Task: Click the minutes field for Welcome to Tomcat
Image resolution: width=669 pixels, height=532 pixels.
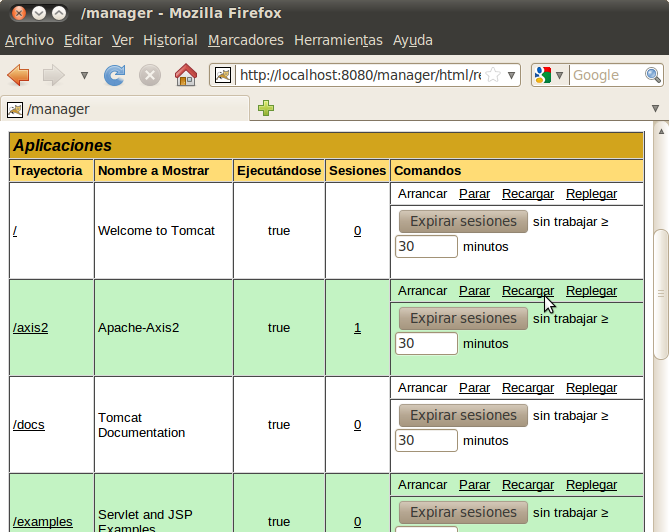Action: (x=426, y=247)
